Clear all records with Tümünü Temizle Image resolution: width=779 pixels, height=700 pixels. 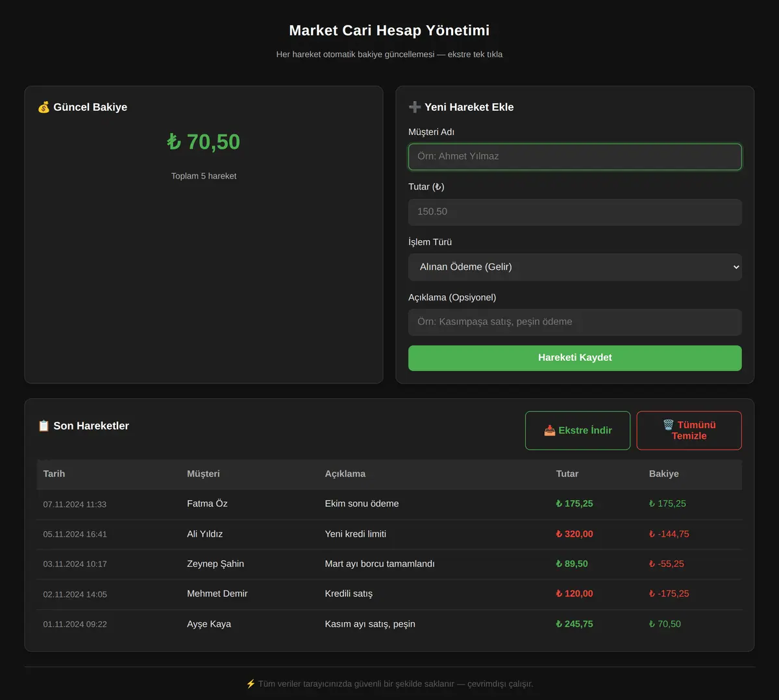pyautogui.click(x=689, y=430)
